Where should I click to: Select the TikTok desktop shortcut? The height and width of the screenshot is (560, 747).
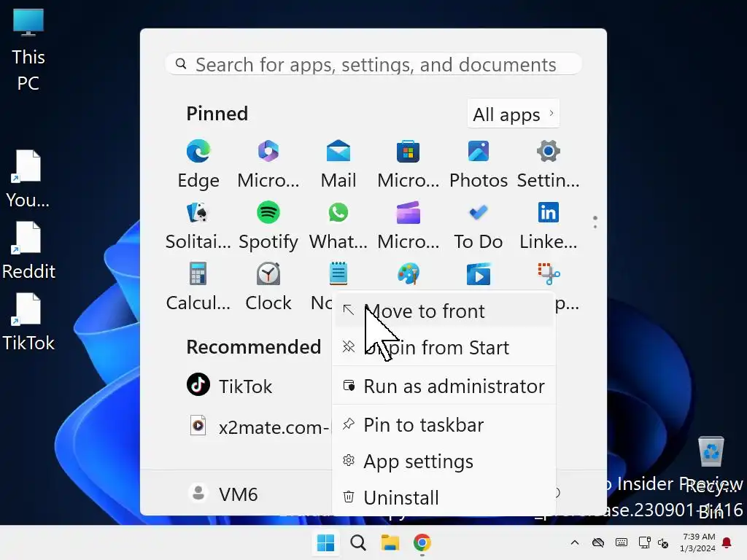28,322
